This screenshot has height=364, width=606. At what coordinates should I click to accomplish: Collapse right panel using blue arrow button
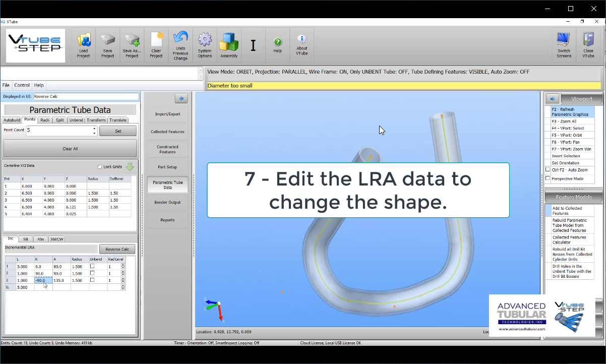point(552,99)
